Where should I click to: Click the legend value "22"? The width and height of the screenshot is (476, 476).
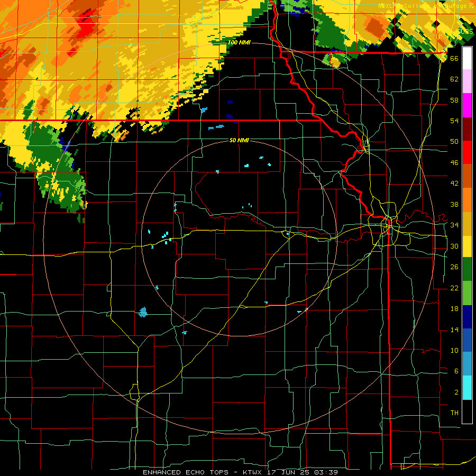coord(454,288)
